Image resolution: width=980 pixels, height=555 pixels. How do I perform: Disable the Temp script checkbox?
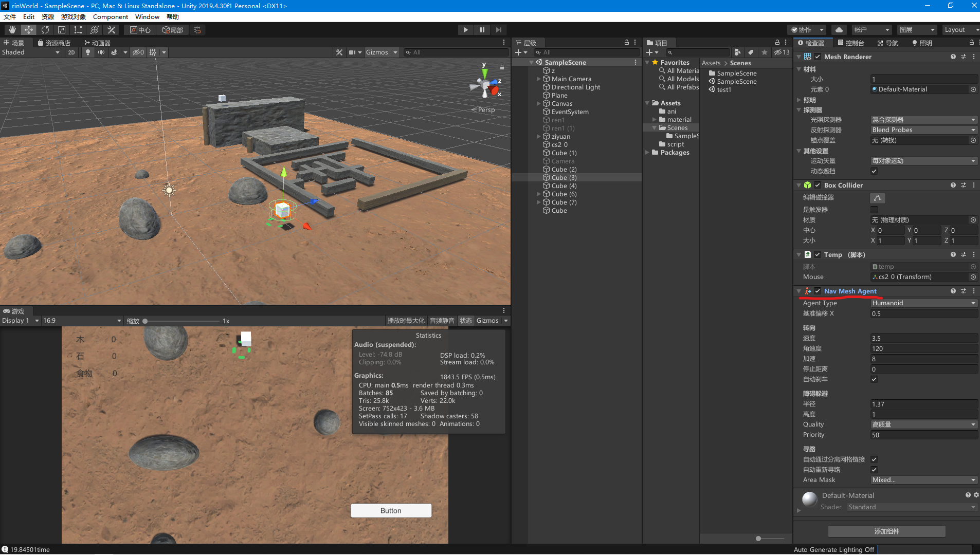coord(818,255)
